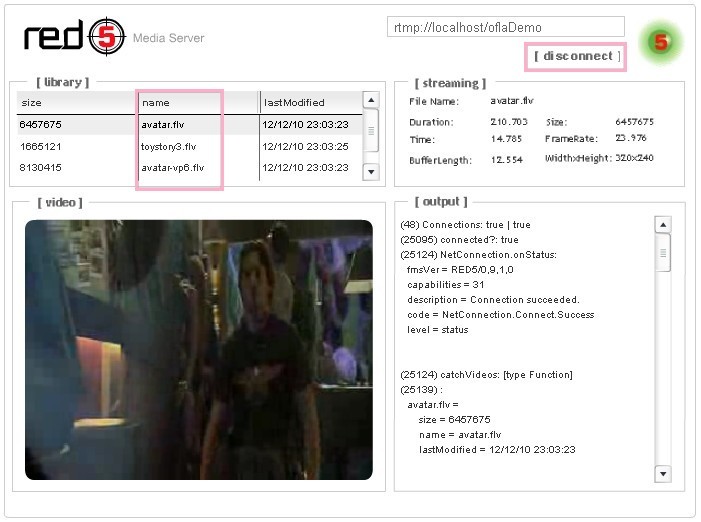This screenshot has width=701, height=522.
Task: Click output line level = status
Action: [438, 330]
